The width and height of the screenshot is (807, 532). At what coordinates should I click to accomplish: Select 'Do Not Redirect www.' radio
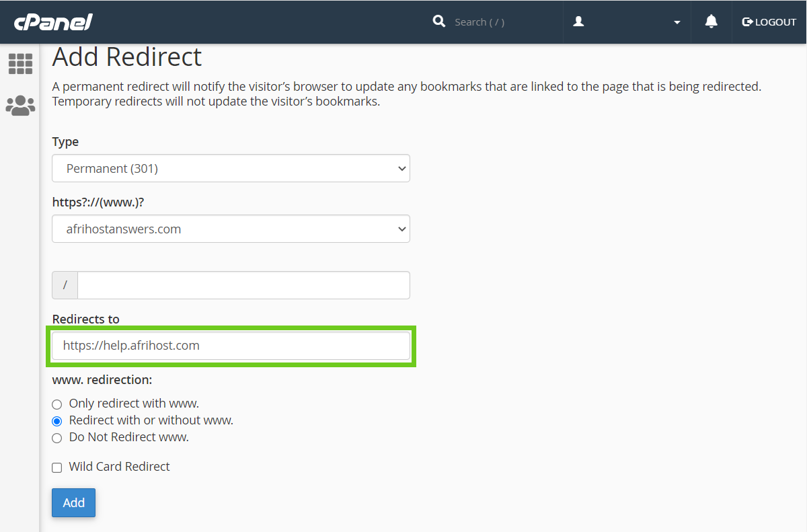click(x=57, y=438)
